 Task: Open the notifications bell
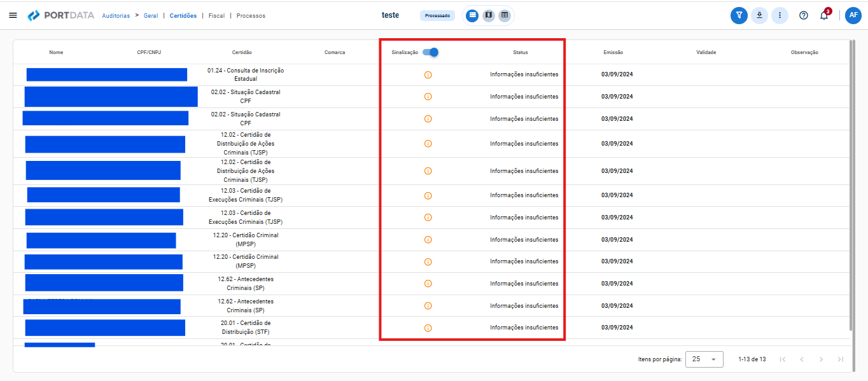pos(825,15)
